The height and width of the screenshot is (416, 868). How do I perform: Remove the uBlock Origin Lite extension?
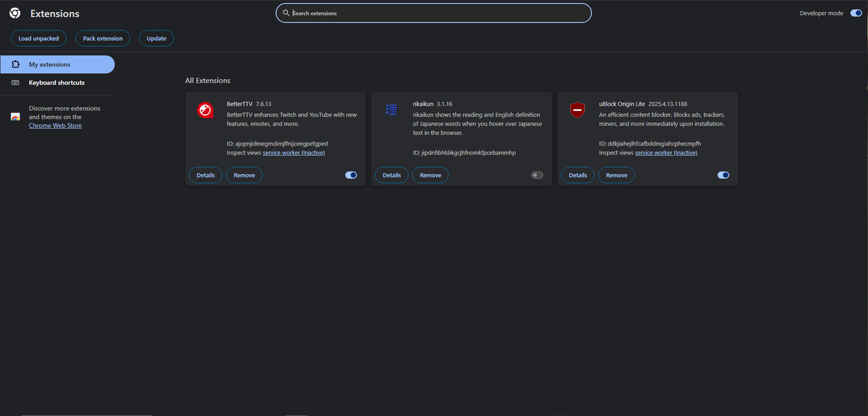tap(616, 175)
